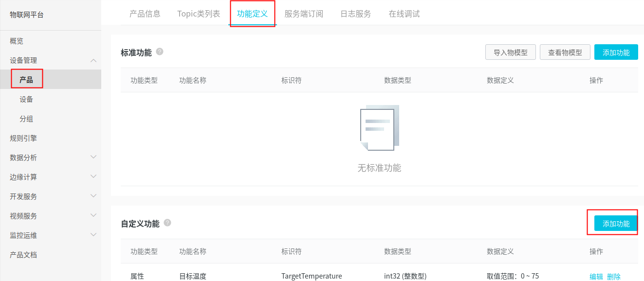
Task: Click the 设备管理 sidebar label
Action: click(23, 60)
